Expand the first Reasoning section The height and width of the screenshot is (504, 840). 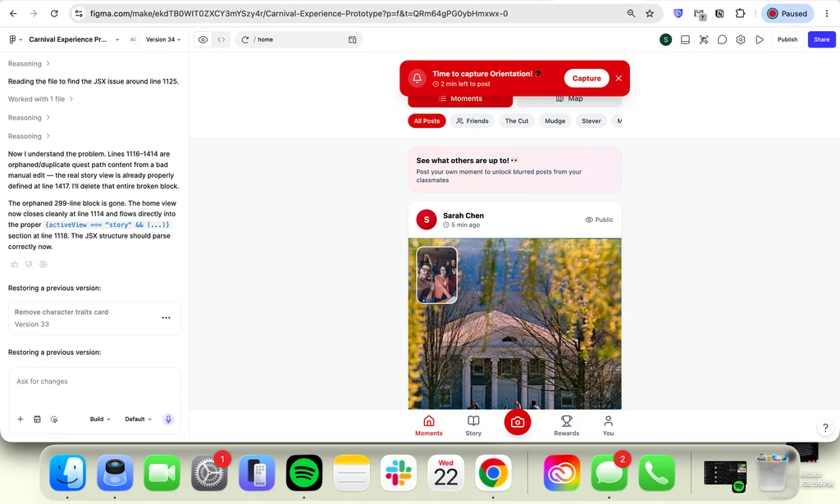(29, 64)
